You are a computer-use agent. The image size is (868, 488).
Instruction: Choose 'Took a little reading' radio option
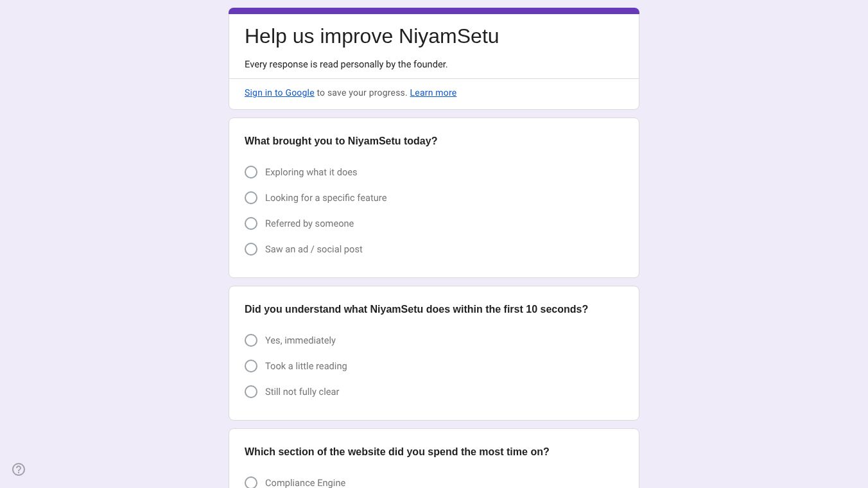(x=251, y=366)
